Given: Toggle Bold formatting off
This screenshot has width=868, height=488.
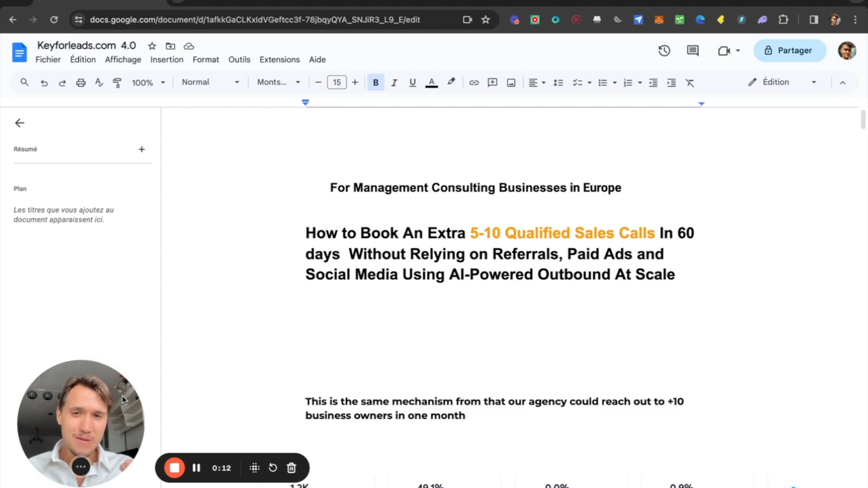Looking at the screenshot, I should pos(375,83).
